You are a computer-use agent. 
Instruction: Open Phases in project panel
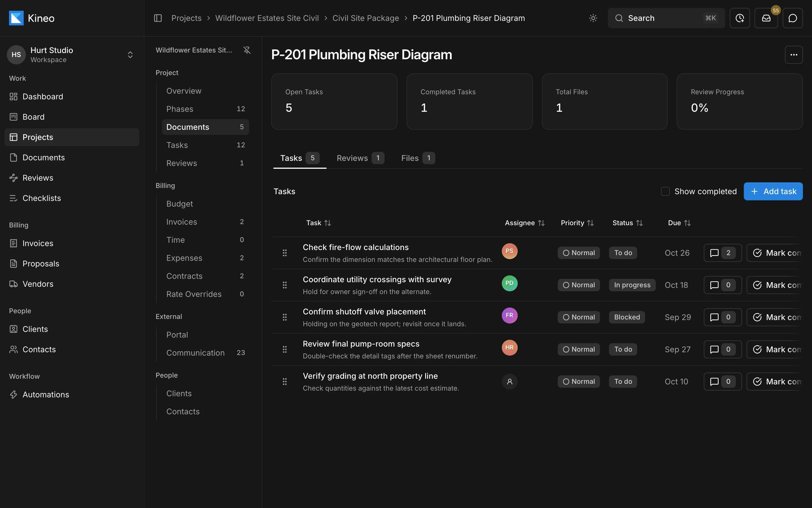[205, 109]
